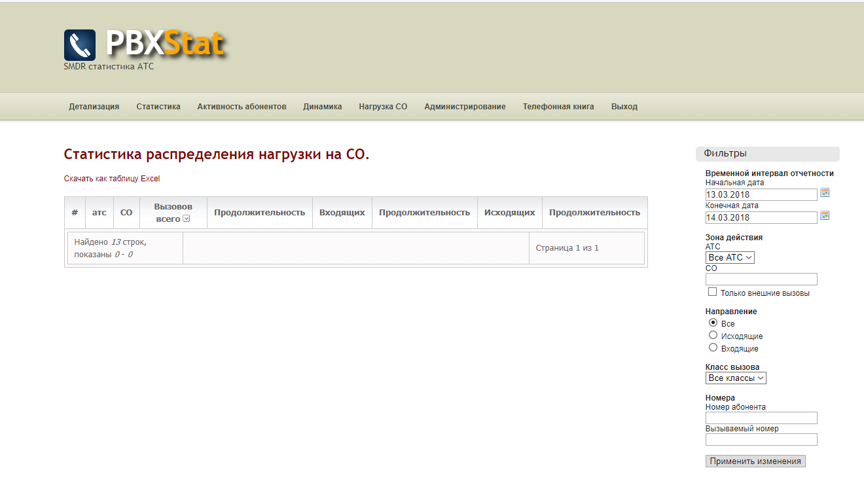This screenshot has height=504, width=864.
Task: Enable Только внешние вызовы checkbox
Action: (712, 292)
